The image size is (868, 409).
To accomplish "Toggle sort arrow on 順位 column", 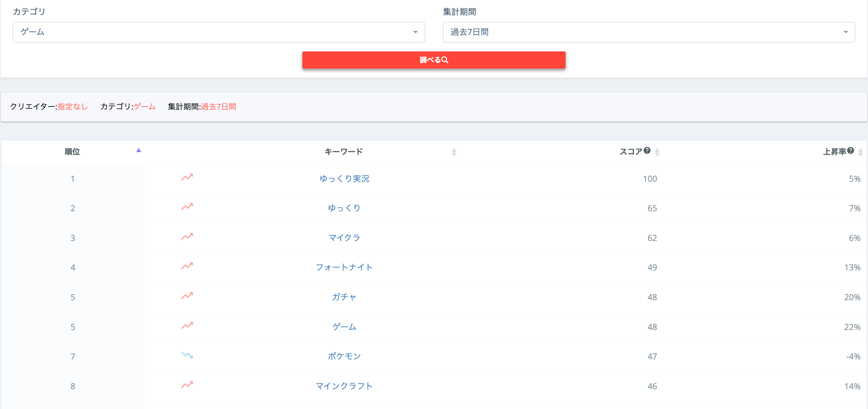I will click(x=139, y=150).
